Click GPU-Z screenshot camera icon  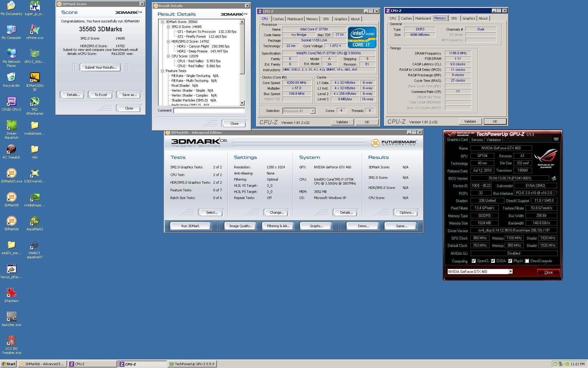tap(556, 139)
